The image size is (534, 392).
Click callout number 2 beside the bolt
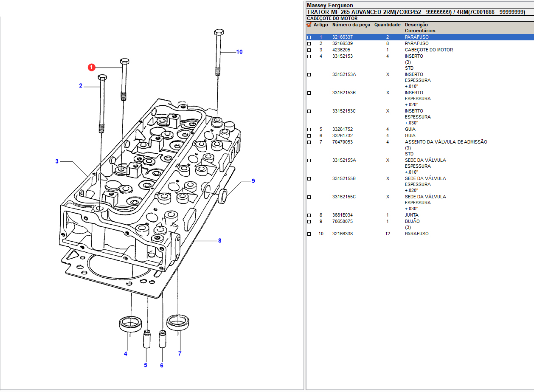[81, 86]
